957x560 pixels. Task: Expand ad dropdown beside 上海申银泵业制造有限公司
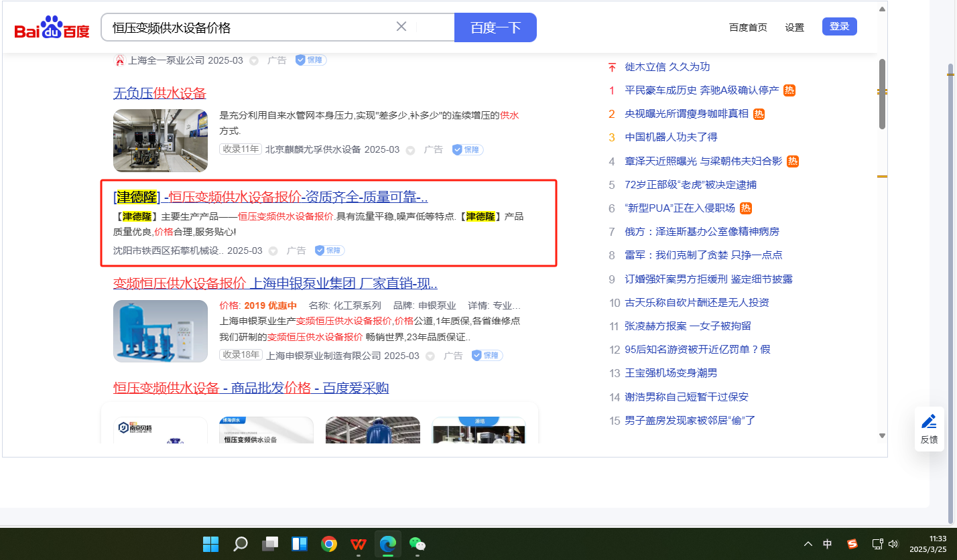[x=430, y=356]
